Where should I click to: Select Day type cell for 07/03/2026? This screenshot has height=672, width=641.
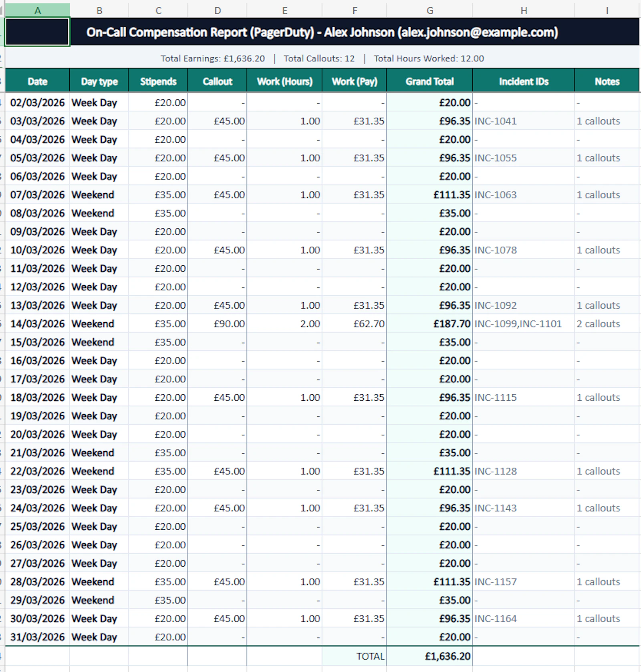(99, 195)
